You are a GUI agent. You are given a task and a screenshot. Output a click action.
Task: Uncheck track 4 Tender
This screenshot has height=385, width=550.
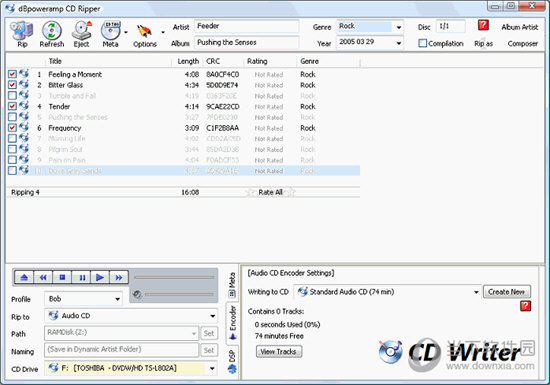(12, 106)
